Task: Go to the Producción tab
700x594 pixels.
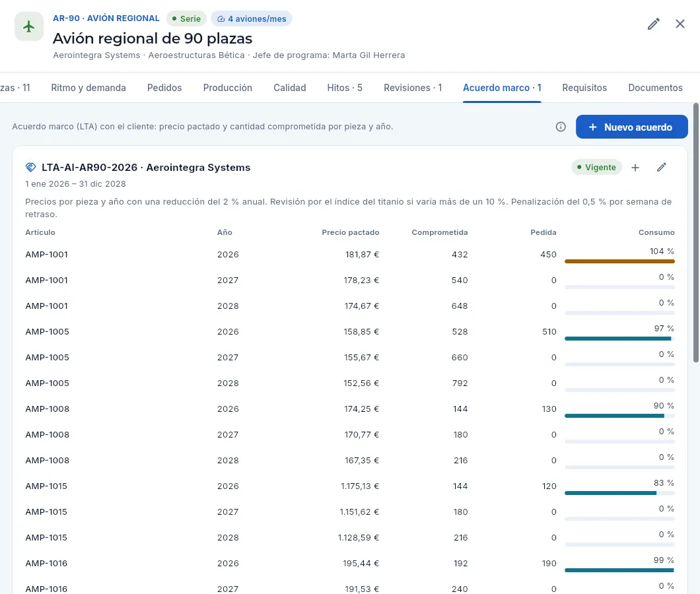Action: 228,88
